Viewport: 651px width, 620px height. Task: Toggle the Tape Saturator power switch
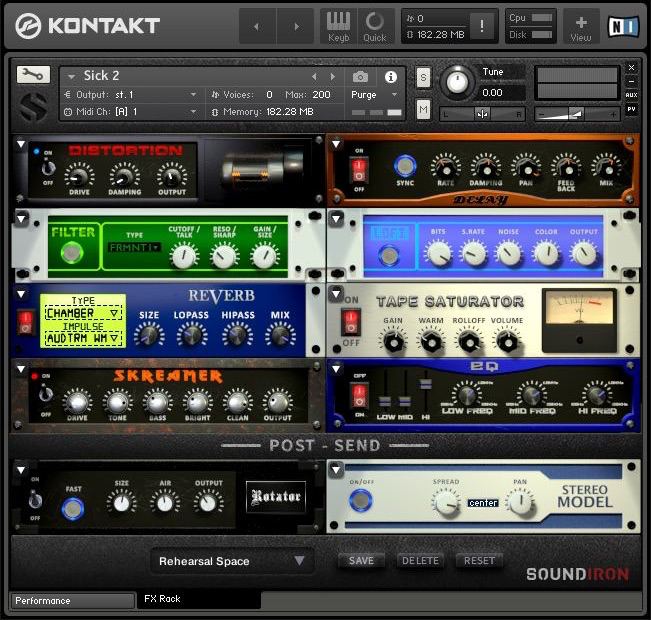coord(351,321)
